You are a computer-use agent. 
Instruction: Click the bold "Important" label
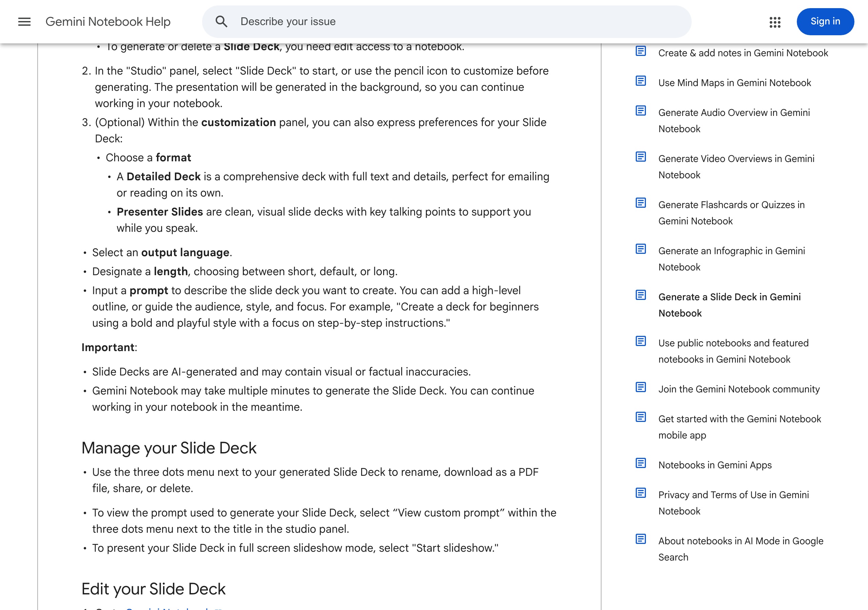point(108,347)
